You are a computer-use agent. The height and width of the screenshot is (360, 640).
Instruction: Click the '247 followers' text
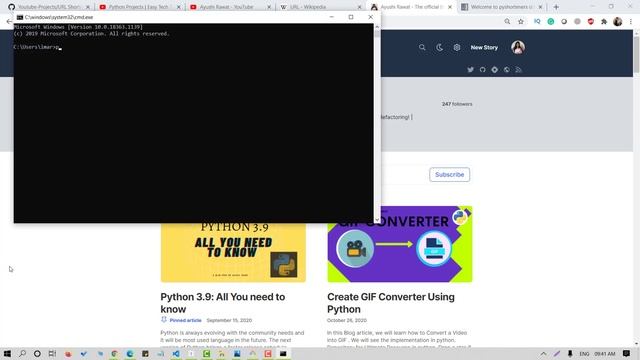457,104
